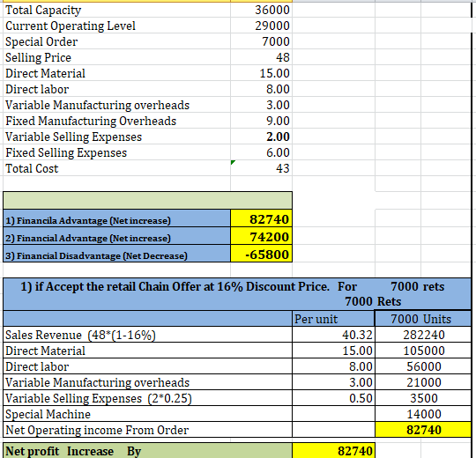Screen dimensions: 476x458
Task: Click the 'Per unit' column header
Action: pyautogui.click(x=333, y=319)
